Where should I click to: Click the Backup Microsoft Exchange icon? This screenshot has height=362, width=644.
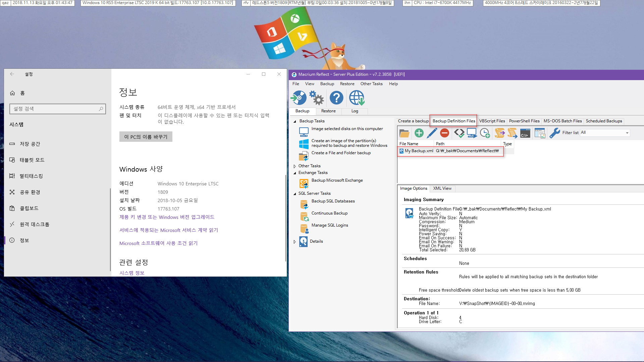(x=304, y=183)
